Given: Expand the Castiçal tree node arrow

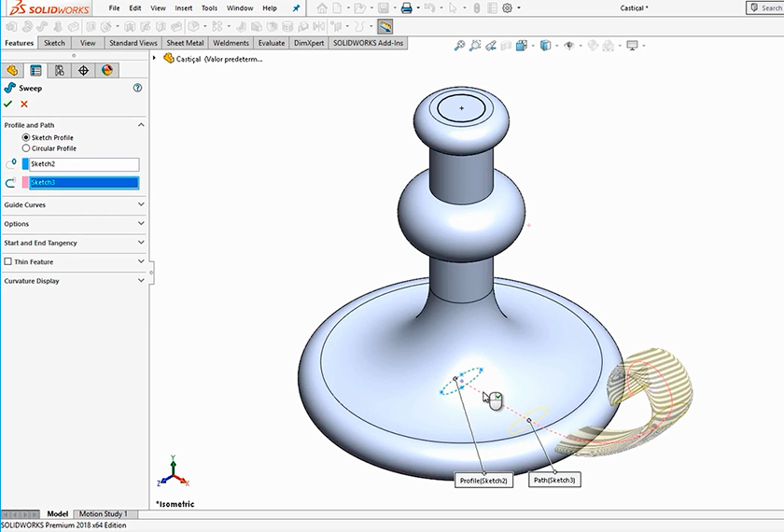Looking at the screenshot, I should pyautogui.click(x=155, y=58).
